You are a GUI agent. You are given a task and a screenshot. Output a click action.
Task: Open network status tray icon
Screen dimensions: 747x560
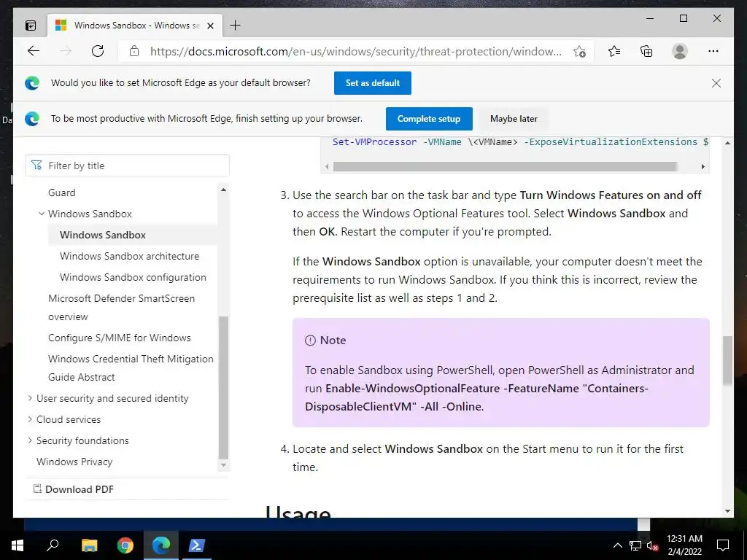click(635, 545)
